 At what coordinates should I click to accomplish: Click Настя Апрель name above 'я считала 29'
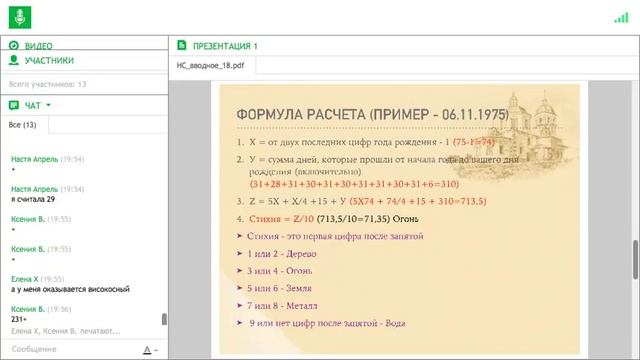pos(35,189)
